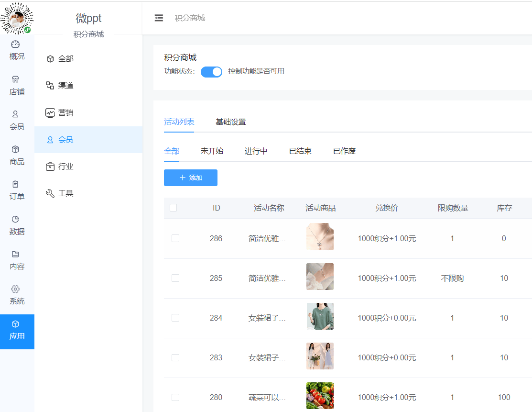Switch to the 基础设置 tab
This screenshot has width=532, height=412.
click(230, 122)
